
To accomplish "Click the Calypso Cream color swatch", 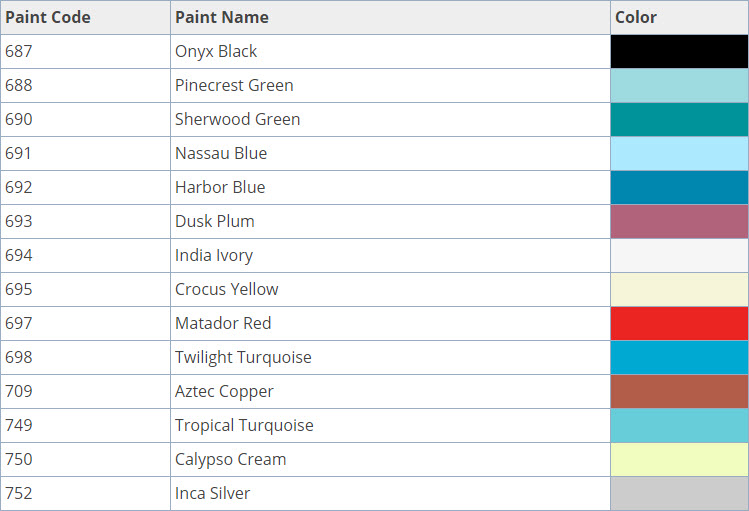I will point(679,460).
